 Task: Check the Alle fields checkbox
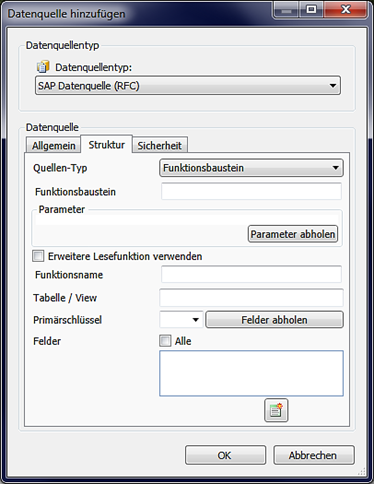tap(165, 341)
